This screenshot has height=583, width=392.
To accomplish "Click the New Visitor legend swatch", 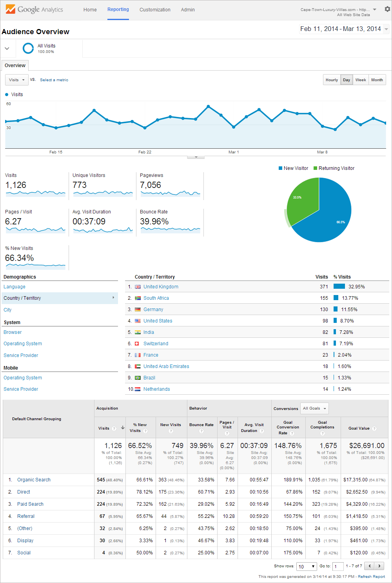I will (x=280, y=168).
